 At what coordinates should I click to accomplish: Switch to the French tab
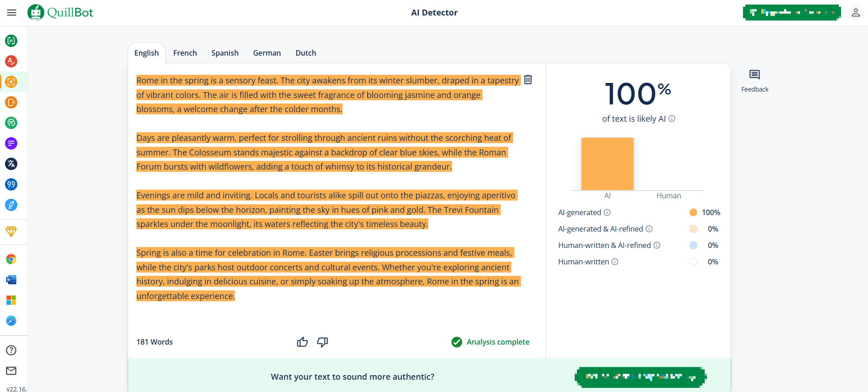185,53
